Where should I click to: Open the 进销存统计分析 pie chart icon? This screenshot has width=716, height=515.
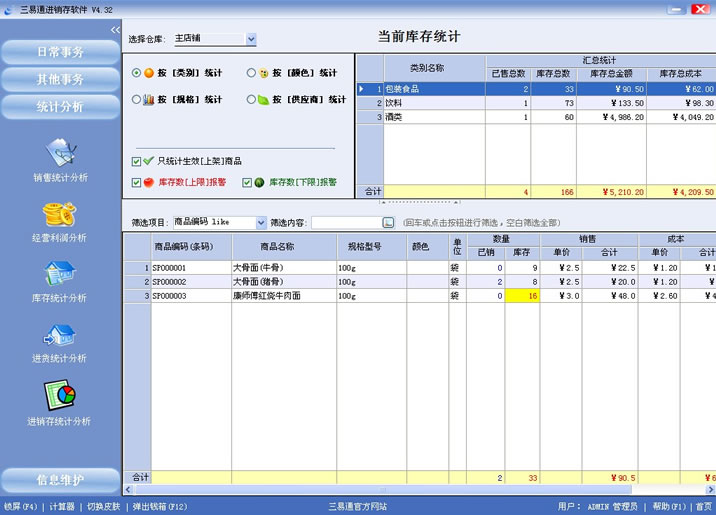tap(60, 394)
